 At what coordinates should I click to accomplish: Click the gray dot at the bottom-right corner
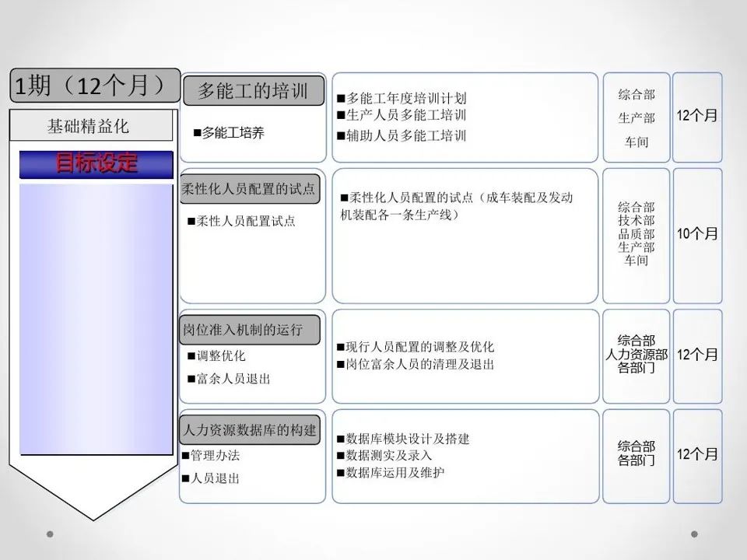[694, 534]
